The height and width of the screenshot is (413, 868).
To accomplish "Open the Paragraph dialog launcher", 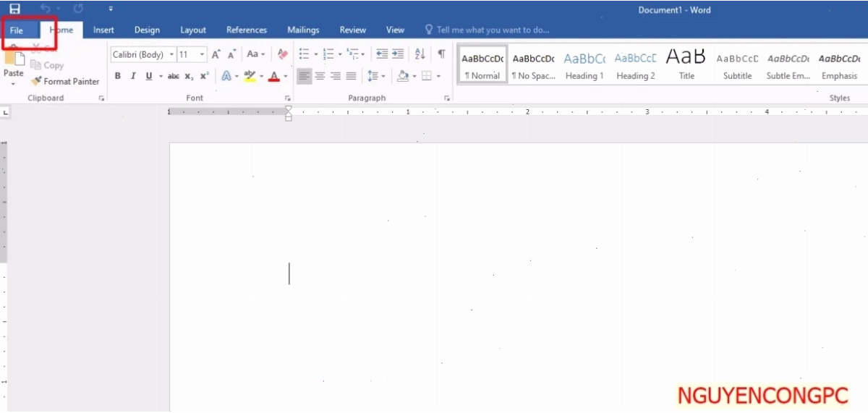I will pyautogui.click(x=447, y=98).
